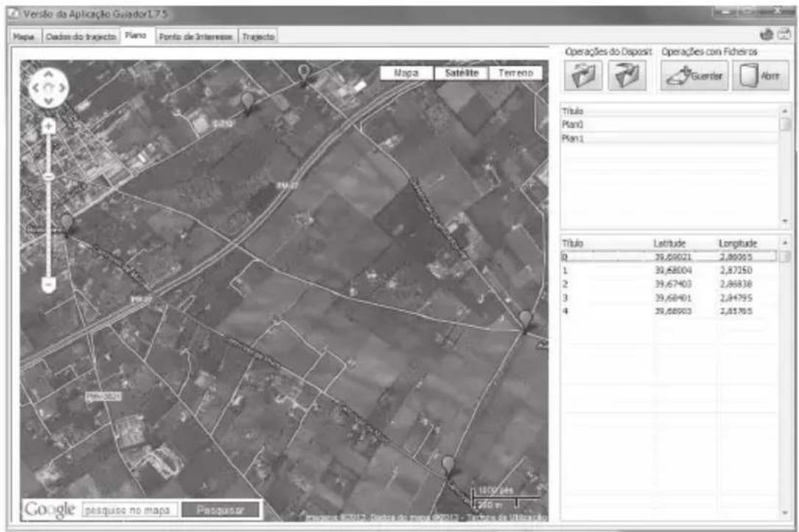The height and width of the screenshot is (532, 799).
Task: Pan the map right with the navigation arrow
Action: point(62,88)
